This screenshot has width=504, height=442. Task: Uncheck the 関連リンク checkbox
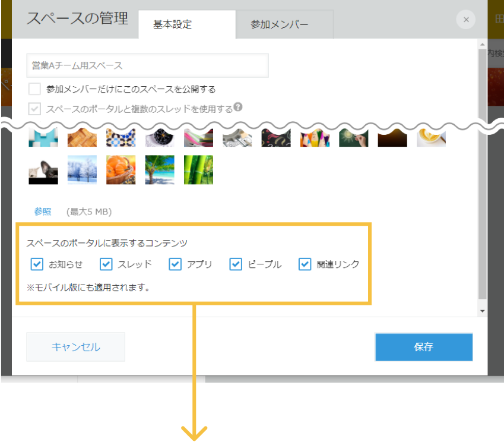point(305,264)
